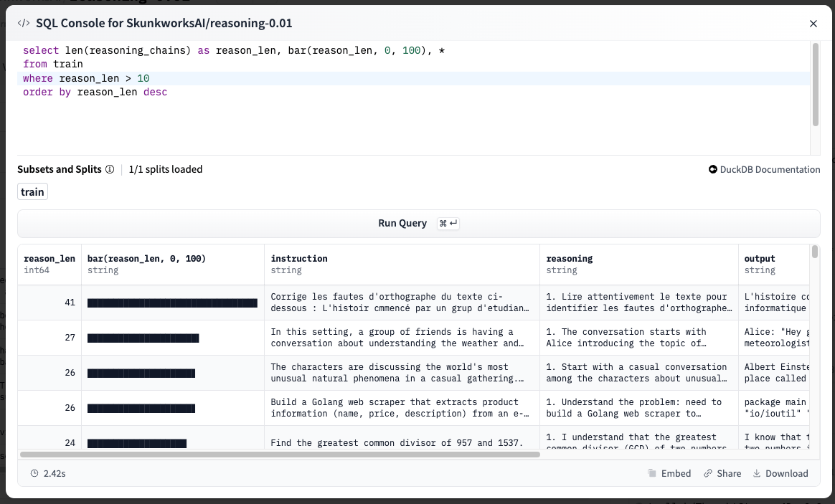Click the Share link icon
Viewport: 835px width, 504px height.
[x=708, y=473]
